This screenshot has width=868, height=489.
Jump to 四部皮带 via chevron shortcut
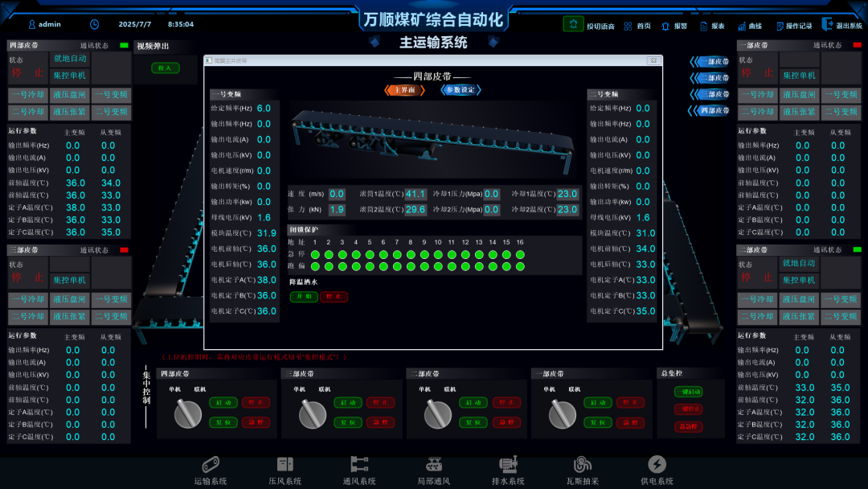710,111
